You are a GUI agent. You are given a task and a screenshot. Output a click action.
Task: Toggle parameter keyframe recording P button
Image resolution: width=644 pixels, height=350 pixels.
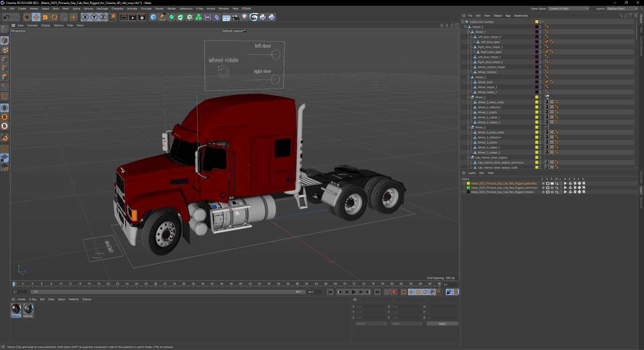[x=432, y=292]
